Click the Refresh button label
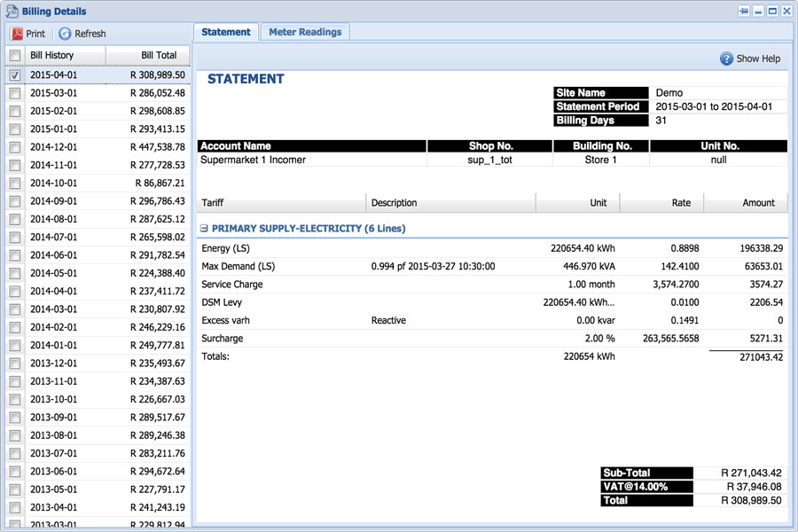798x532 pixels. click(x=90, y=34)
